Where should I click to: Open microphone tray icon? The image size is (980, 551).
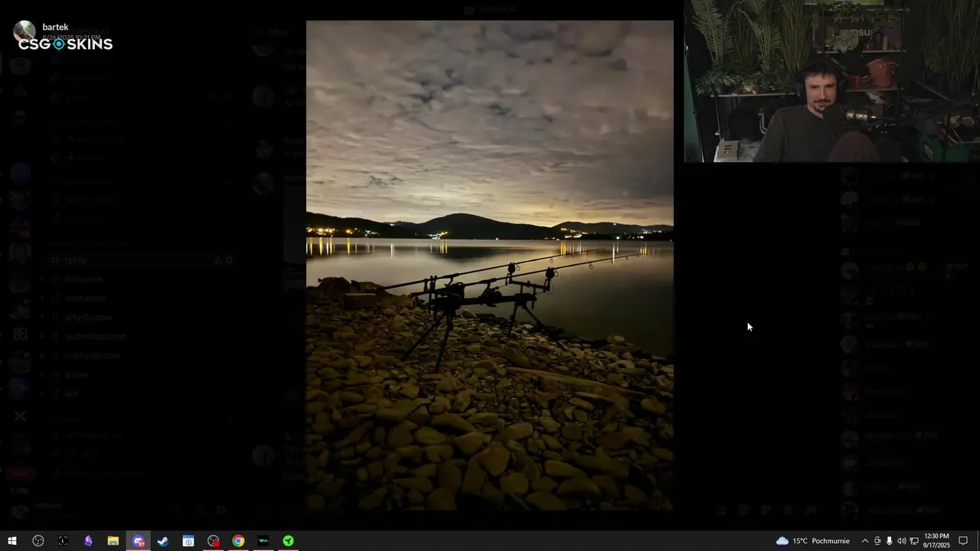pyautogui.click(x=889, y=541)
